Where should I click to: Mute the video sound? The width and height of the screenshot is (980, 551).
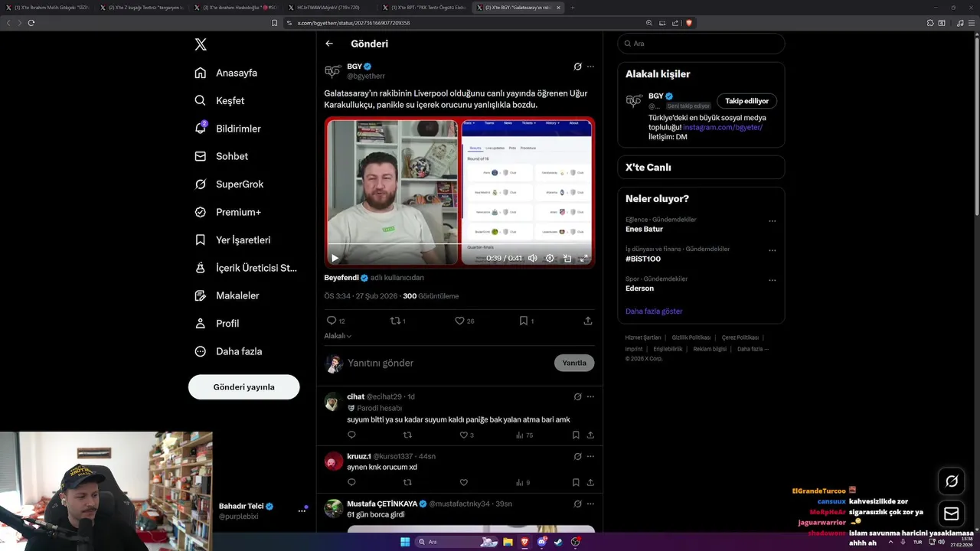(533, 258)
